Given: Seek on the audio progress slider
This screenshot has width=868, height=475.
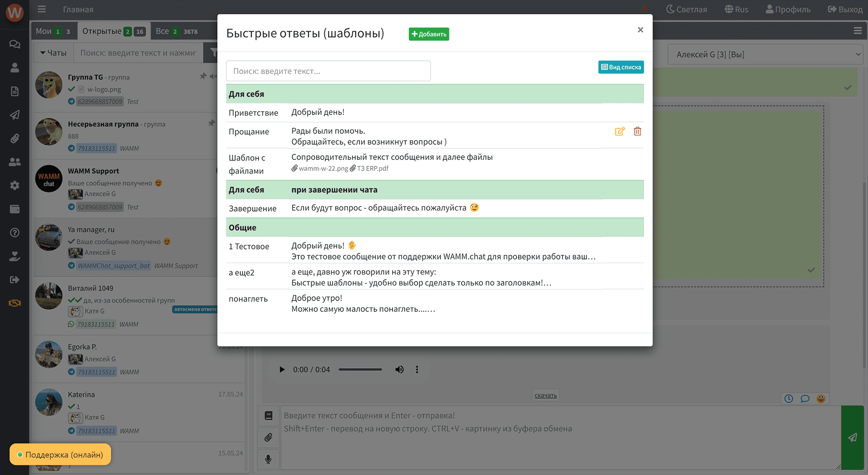Looking at the screenshot, I should tap(360, 369).
